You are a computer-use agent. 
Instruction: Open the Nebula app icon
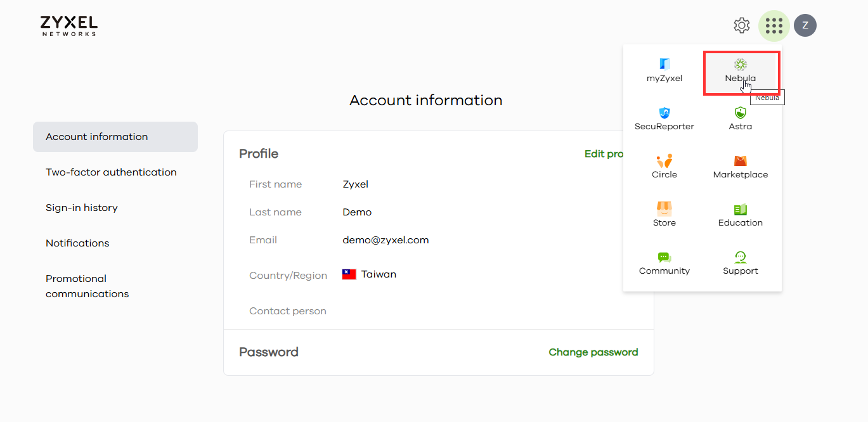click(x=740, y=65)
